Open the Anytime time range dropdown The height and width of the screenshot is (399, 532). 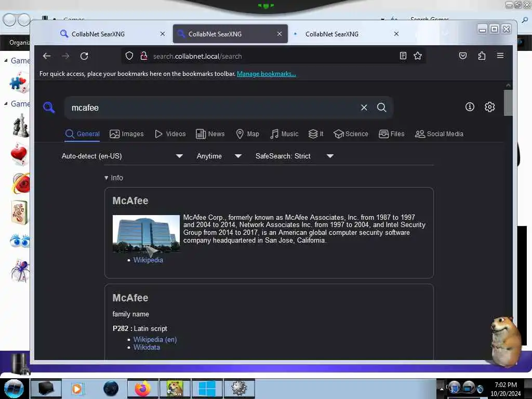pos(219,156)
